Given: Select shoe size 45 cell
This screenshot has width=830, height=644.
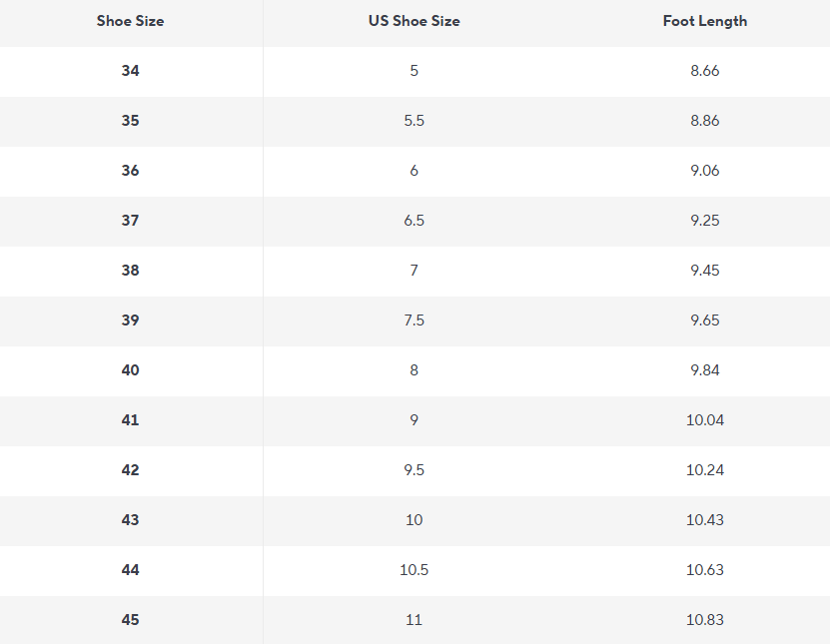Looking at the screenshot, I should [x=130, y=620].
